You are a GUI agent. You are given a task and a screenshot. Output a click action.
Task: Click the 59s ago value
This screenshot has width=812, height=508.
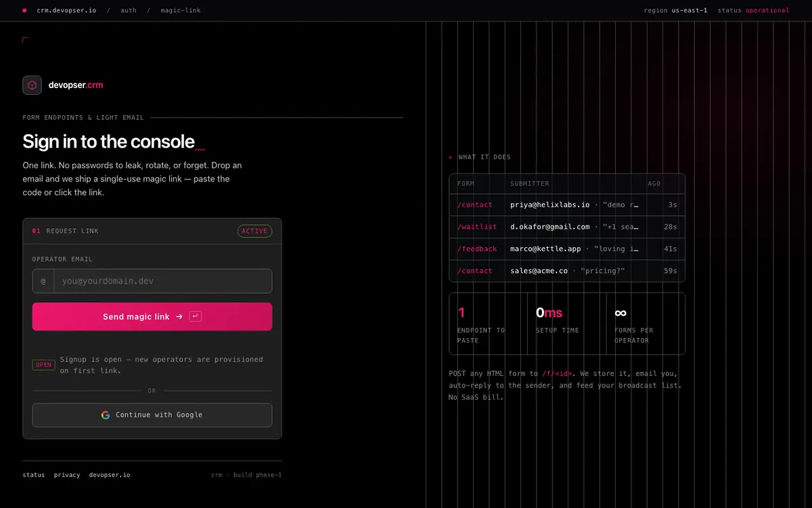pyautogui.click(x=670, y=271)
